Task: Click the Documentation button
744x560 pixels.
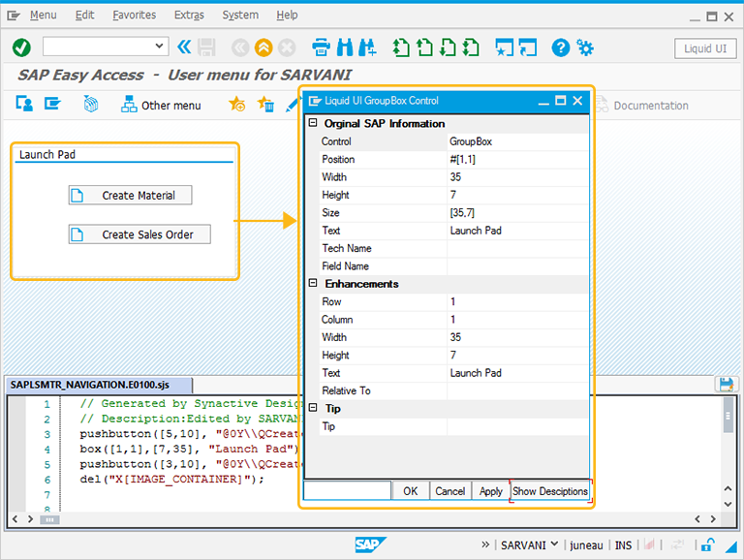Action: click(642, 106)
